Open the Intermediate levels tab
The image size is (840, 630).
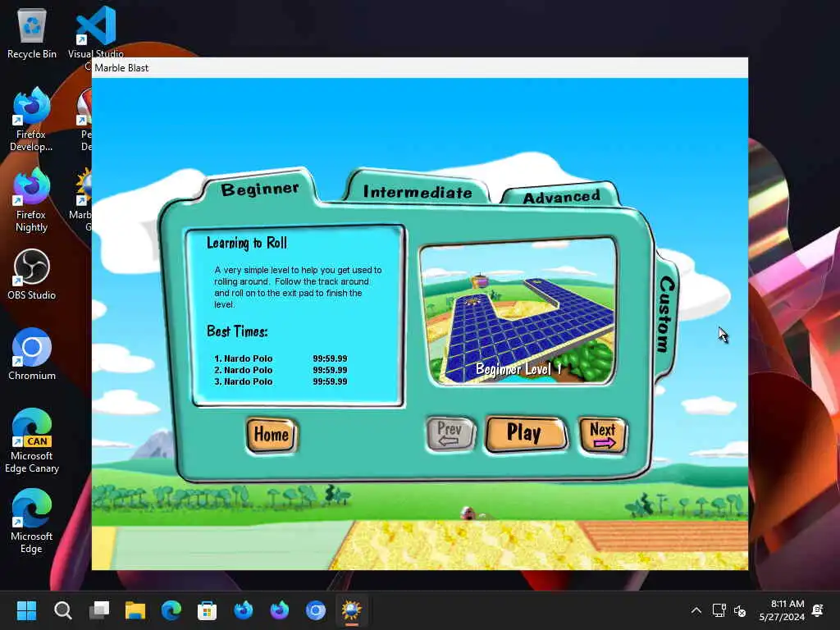[418, 192]
